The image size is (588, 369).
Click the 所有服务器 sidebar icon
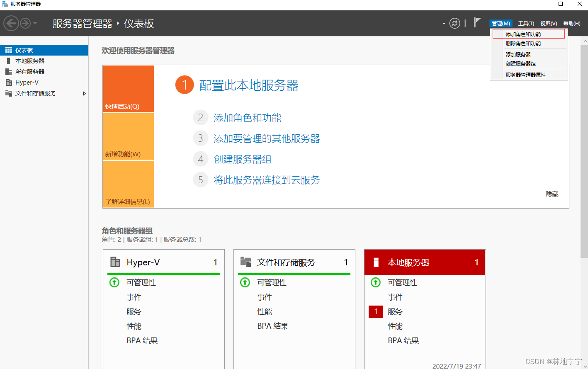click(x=9, y=72)
